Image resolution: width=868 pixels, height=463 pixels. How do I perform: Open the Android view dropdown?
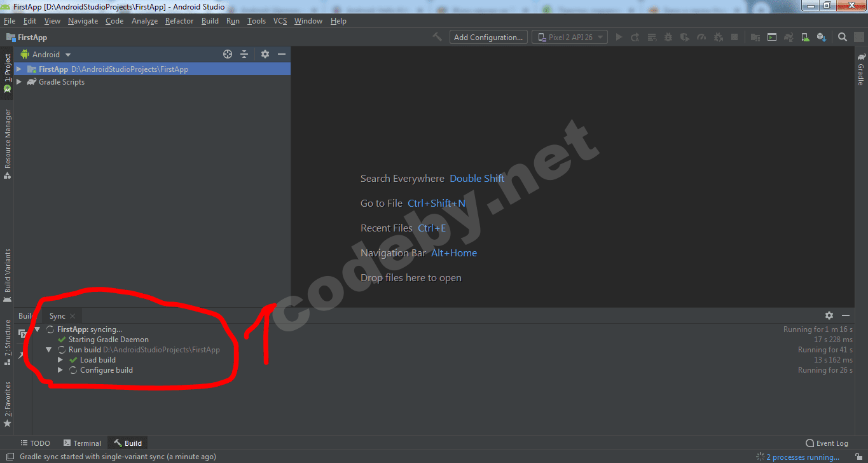tap(46, 55)
